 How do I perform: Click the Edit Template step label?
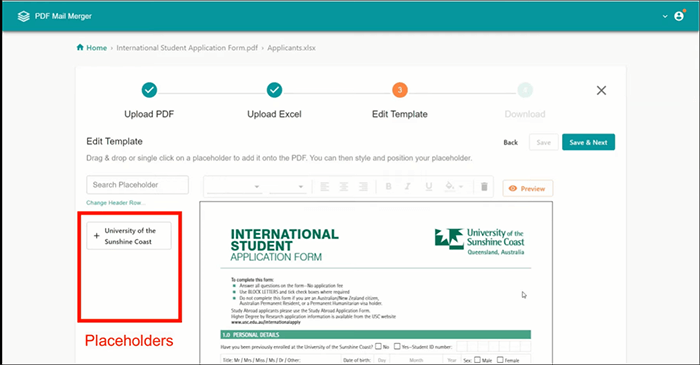[400, 114]
